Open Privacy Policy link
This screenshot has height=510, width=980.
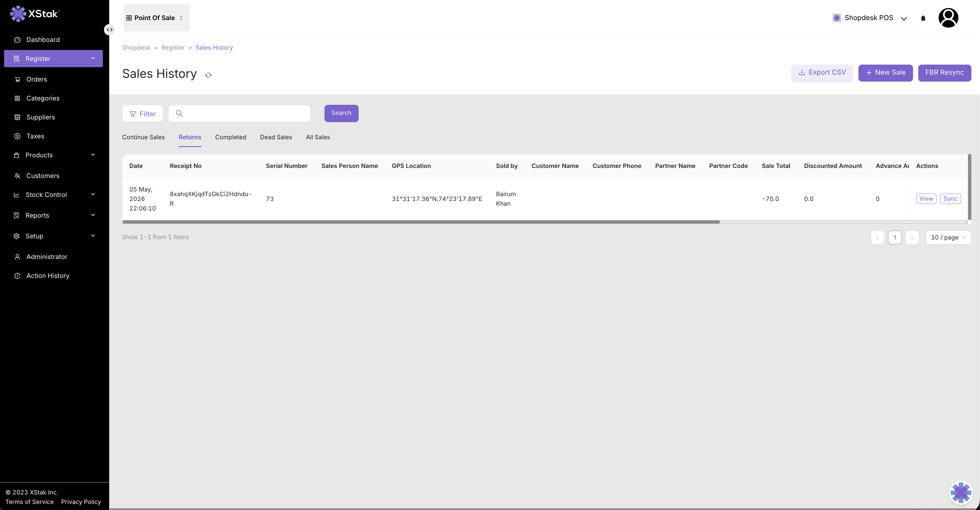coord(81,502)
